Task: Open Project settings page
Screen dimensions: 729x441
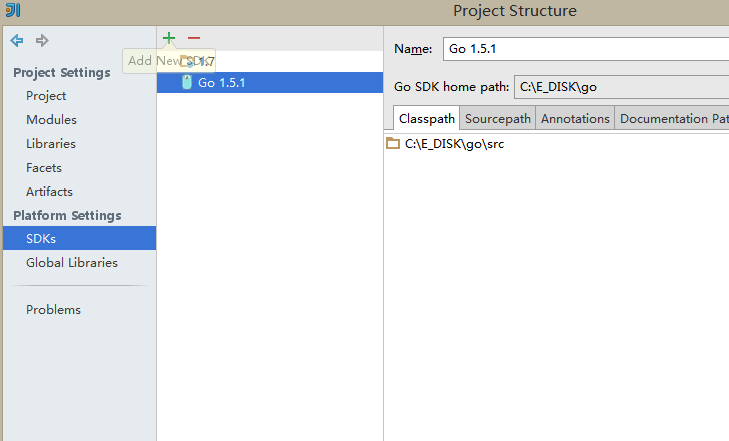Action: click(x=46, y=96)
